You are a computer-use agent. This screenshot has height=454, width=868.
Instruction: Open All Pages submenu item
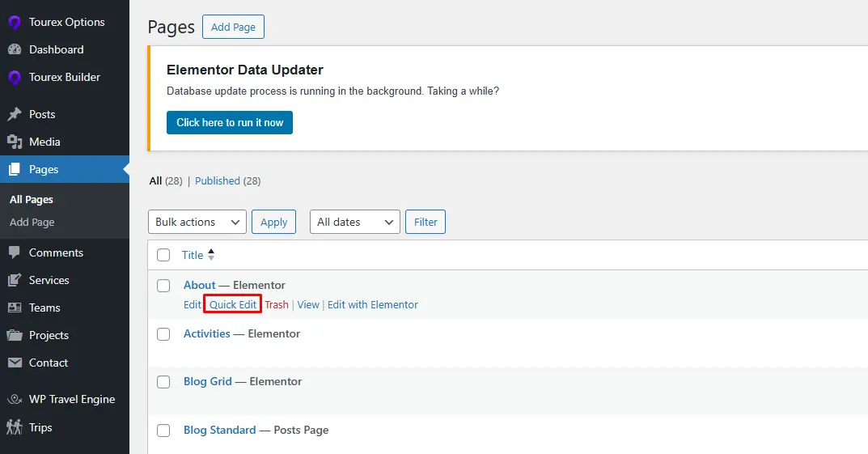click(32, 200)
